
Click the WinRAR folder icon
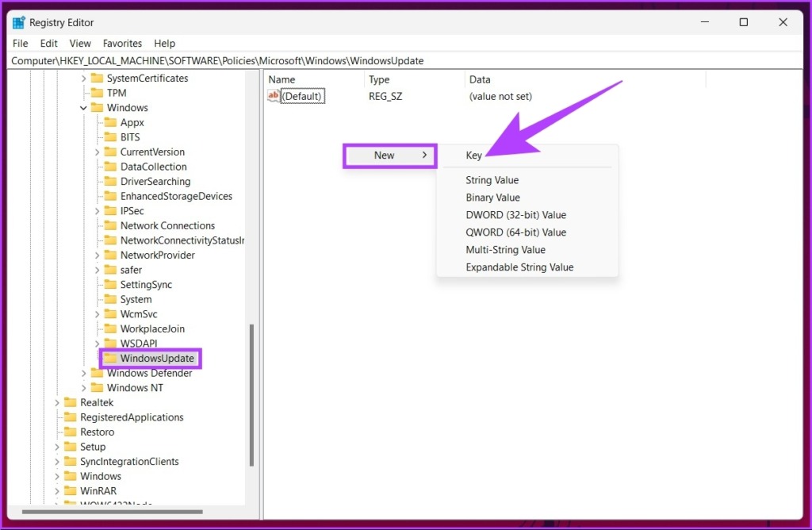click(70, 491)
